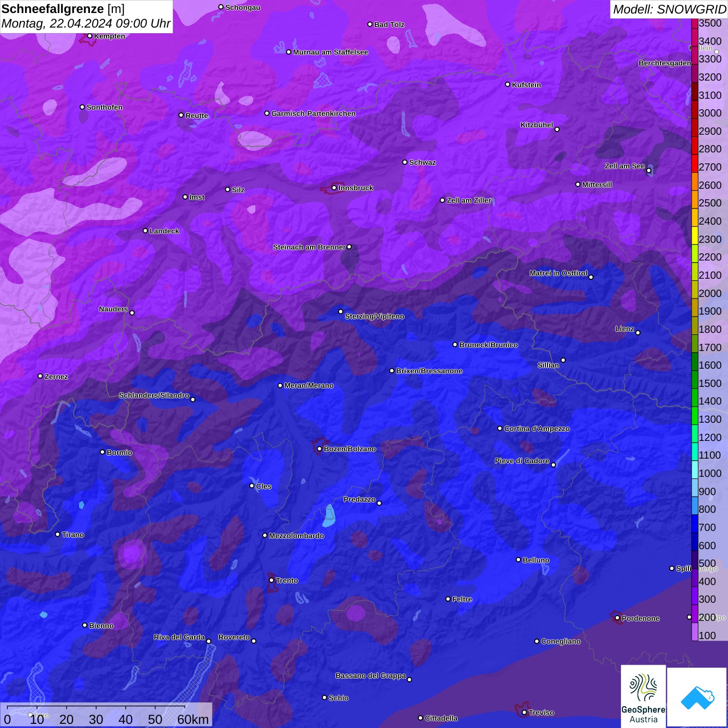Click the Pordenone marker dot
This screenshot has height=728, width=728.
(x=617, y=618)
